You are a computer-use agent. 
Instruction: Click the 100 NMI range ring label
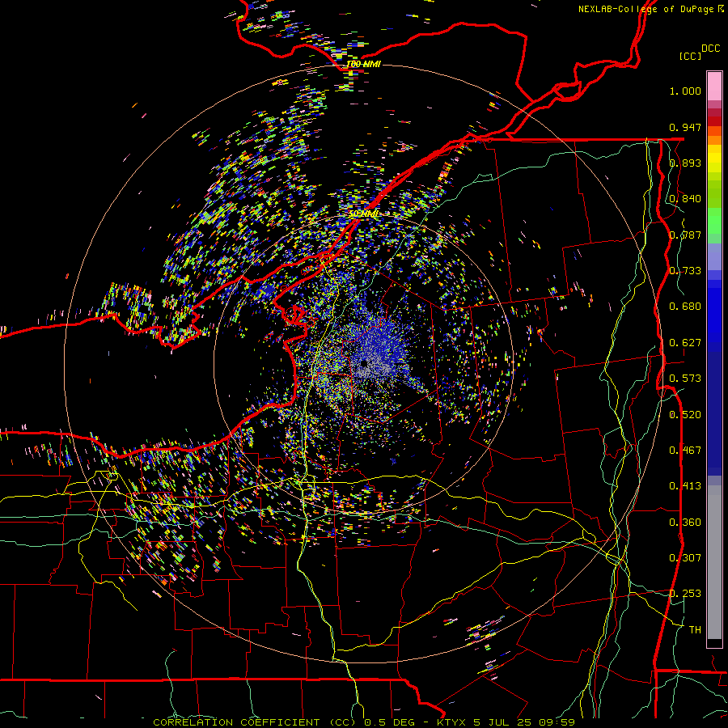pos(363,64)
